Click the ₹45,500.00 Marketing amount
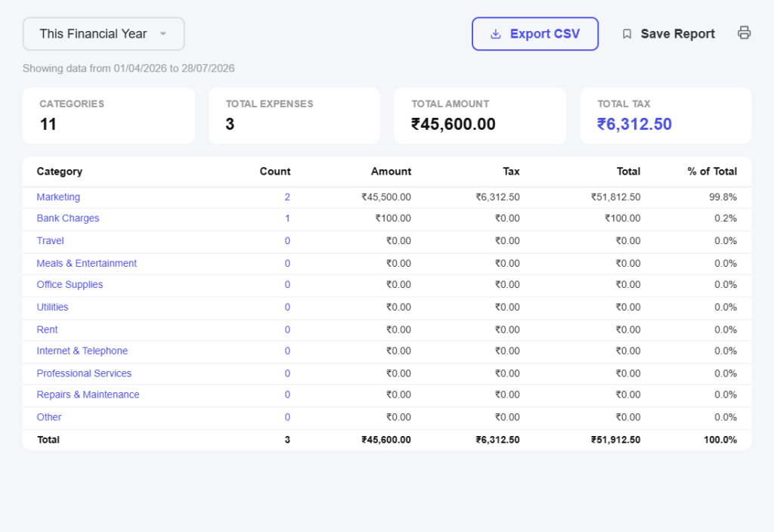 click(x=386, y=197)
